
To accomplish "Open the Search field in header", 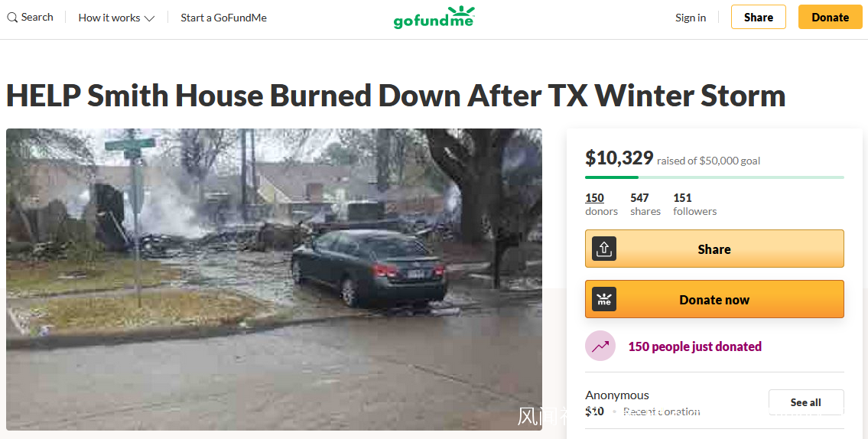I will [30, 17].
